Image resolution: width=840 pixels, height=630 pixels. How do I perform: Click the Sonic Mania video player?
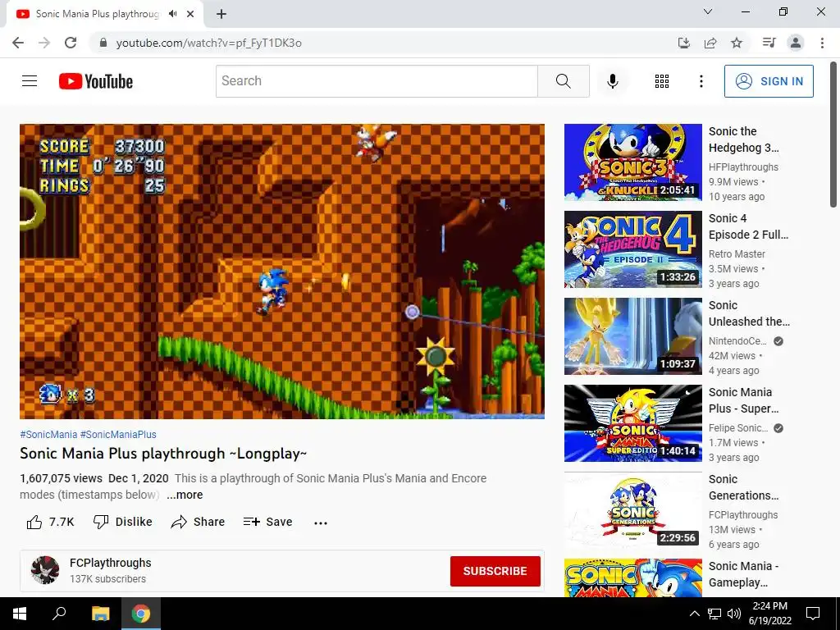click(x=282, y=271)
